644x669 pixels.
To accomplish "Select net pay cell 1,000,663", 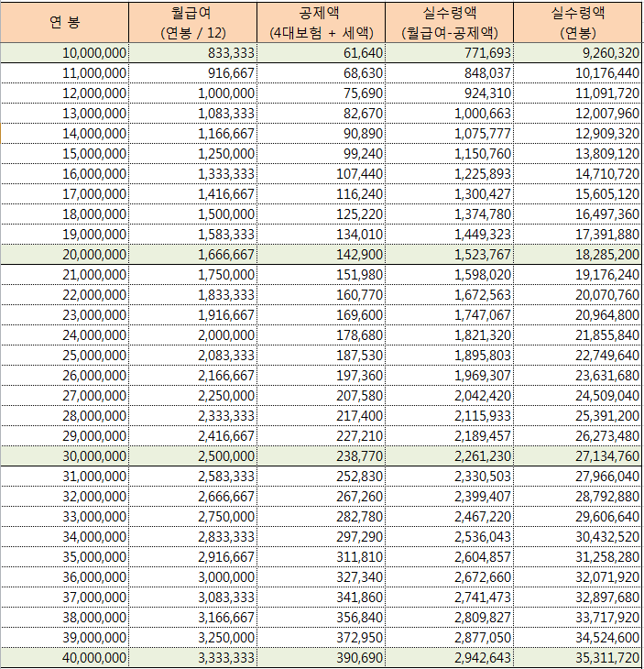I will click(x=450, y=114).
